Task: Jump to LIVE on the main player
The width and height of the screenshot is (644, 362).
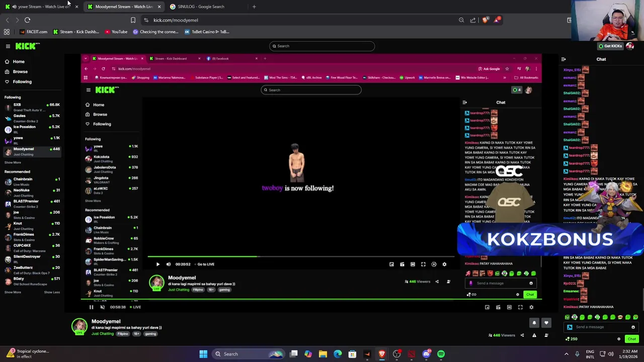Action: tap(135, 307)
